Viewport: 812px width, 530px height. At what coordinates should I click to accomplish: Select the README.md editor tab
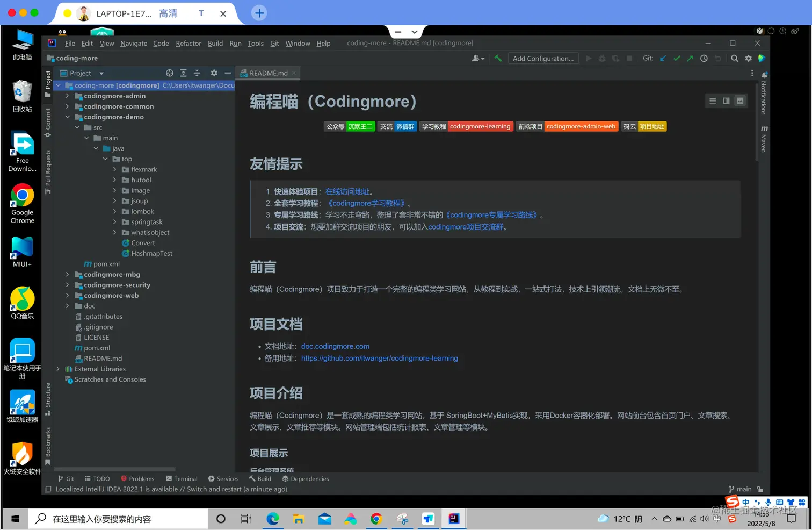coord(268,73)
